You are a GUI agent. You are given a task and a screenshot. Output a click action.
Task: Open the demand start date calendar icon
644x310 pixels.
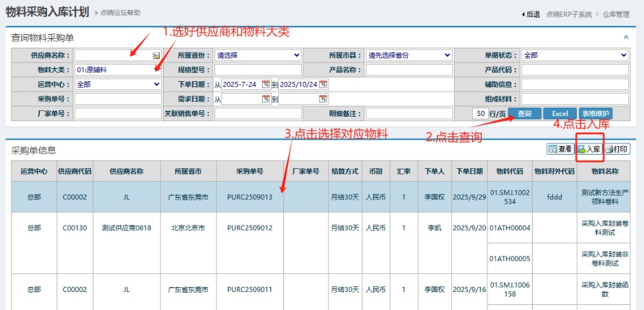click(266, 99)
